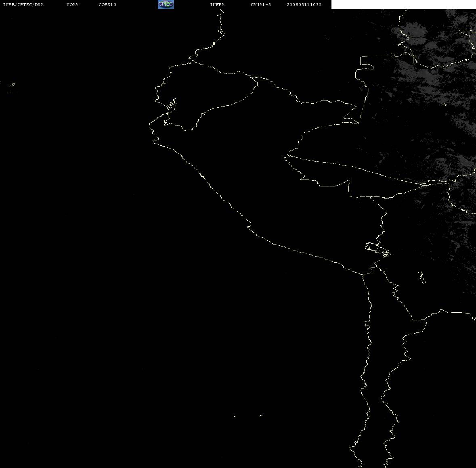Click the Peru-Chile-Bolivia border junction at coast
The image size is (476, 468).
(x=362, y=274)
